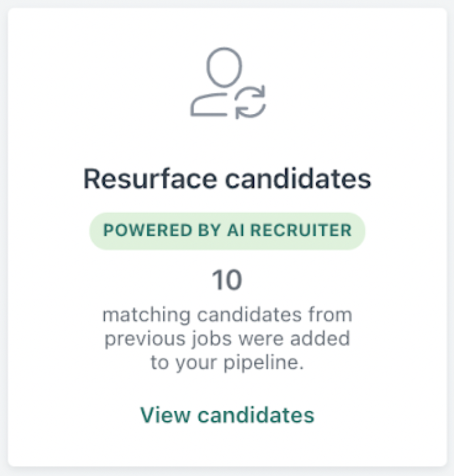Click the text line 'matching candidates from'
The image size is (454, 476).
(227, 314)
